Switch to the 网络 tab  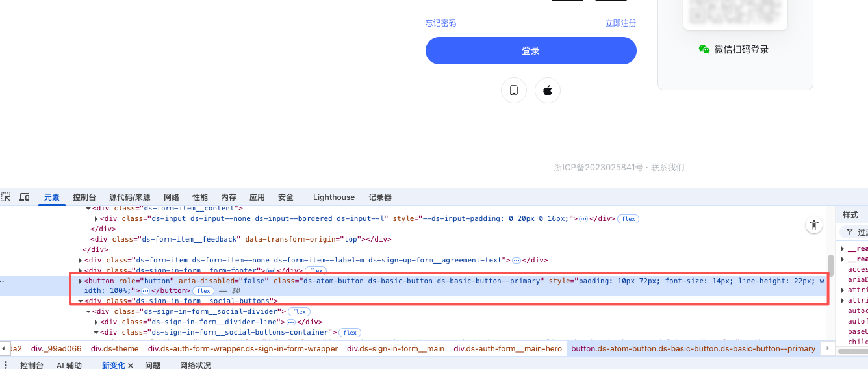click(172, 197)
